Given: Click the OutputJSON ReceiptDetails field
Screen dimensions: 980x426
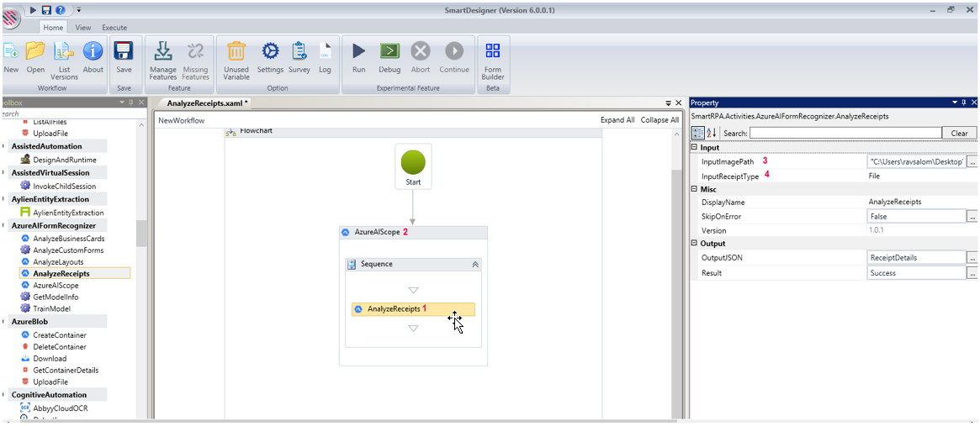Looking at the screenshot, I should click(x=915, y=258).
